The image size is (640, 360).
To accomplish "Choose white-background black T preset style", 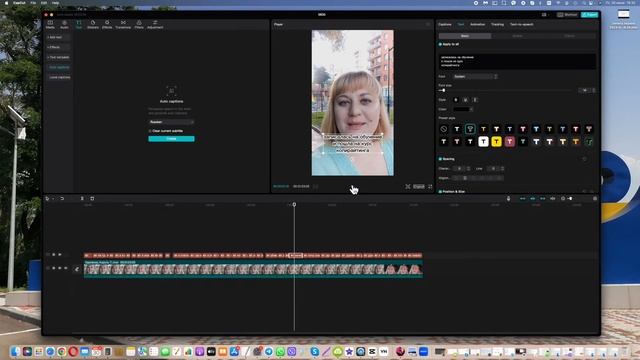I will pos(483,142).
